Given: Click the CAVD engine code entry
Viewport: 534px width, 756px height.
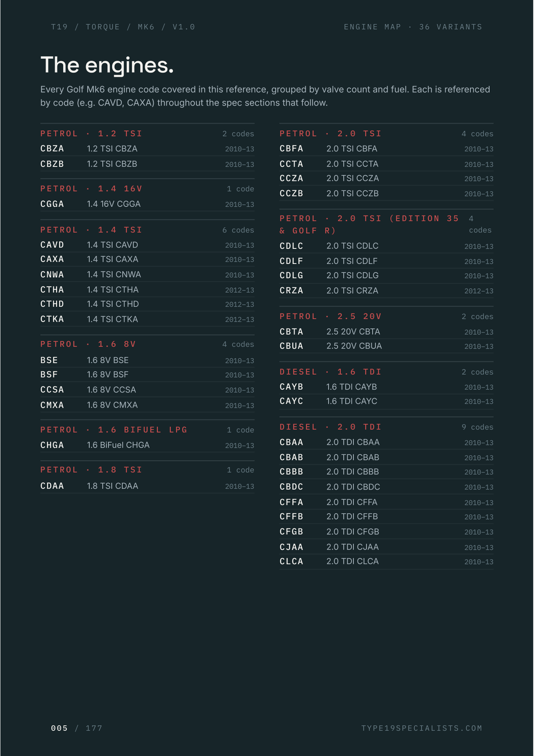Looking at the screenshot, I should click(147, 245).
